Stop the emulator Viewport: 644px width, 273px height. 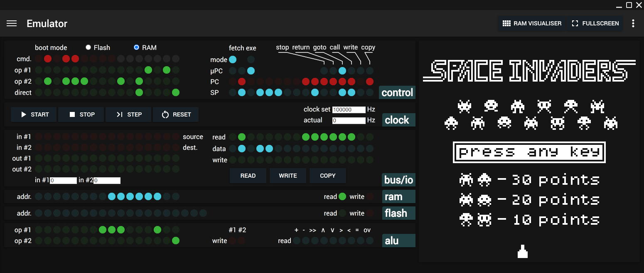click(81, 114)
